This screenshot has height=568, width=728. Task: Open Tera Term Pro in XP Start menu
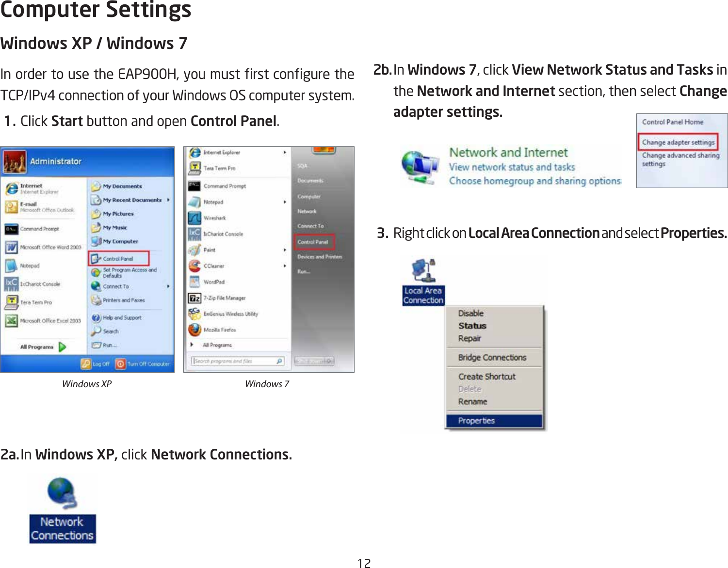click(x=29, y=302)
